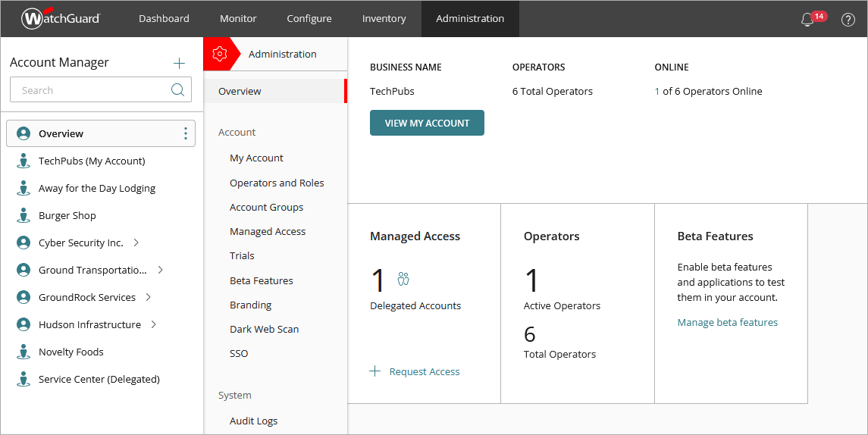This screenshot has height=435, width=868.
Task: Select Overview in the Account Manager
Action: [101, 133]
